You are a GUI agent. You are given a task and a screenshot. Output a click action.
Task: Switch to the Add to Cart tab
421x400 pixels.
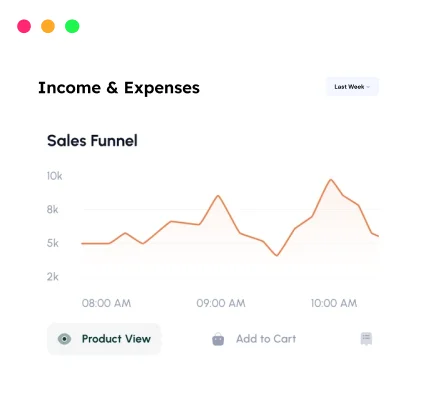coord(254,339)
